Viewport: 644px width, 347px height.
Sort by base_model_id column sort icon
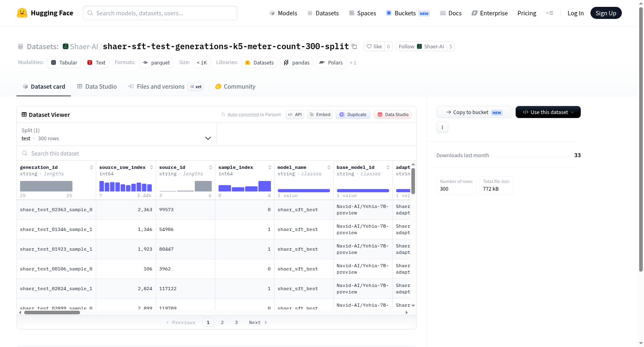click(388, 167)
